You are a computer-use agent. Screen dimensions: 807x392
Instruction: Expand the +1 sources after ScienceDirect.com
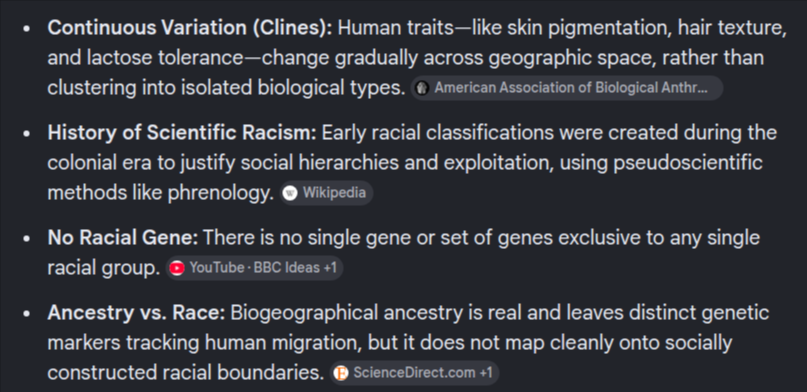pos(486,373)
